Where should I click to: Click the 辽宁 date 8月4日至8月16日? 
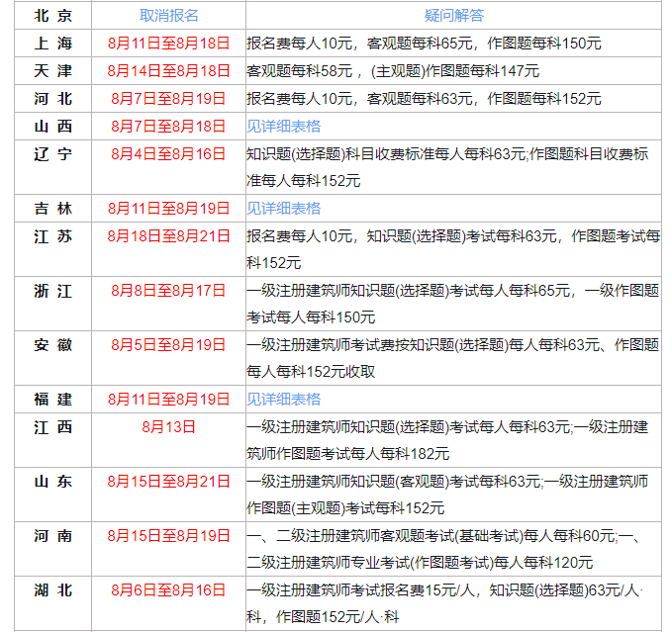[168, 153]
